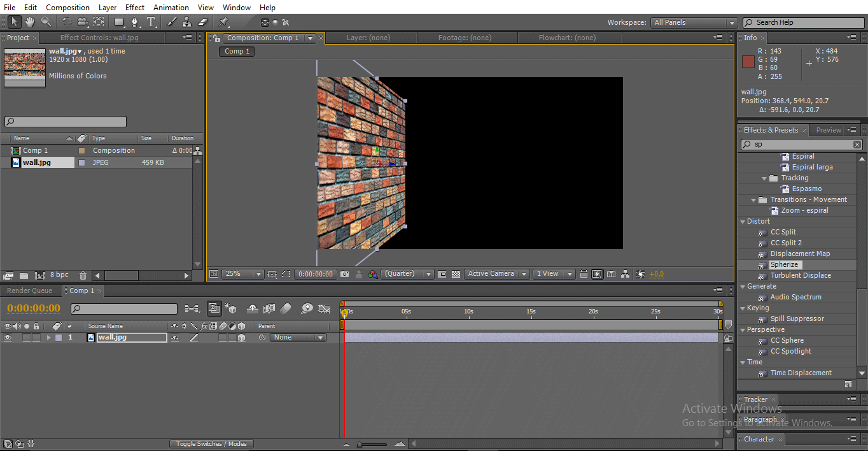Apply the Spherize effect from list

point(784,264)
